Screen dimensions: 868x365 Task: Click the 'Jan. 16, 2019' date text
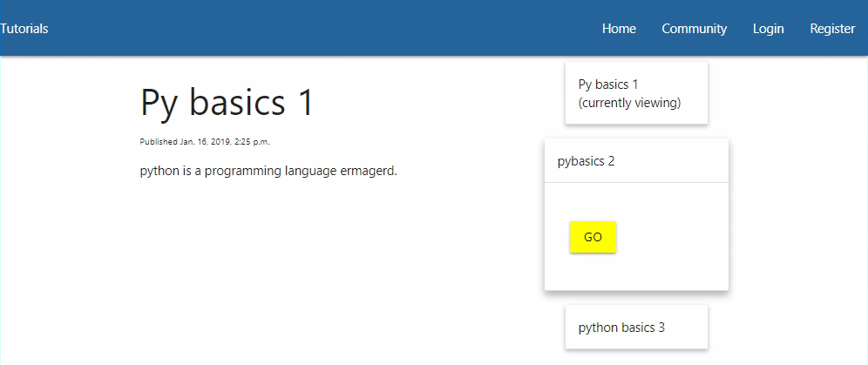[x=207, y=141]
